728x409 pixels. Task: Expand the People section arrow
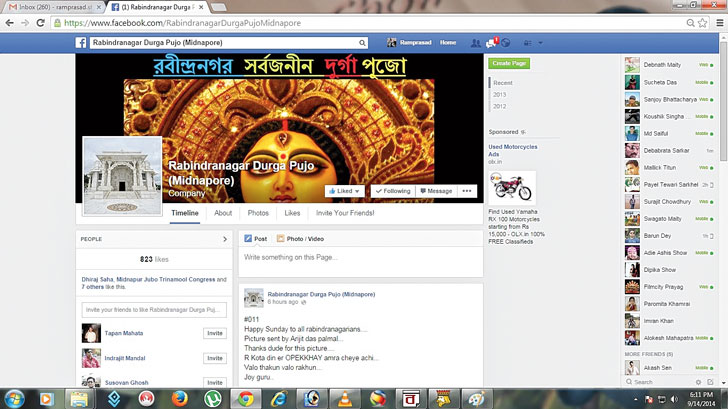tap(224, 240)
